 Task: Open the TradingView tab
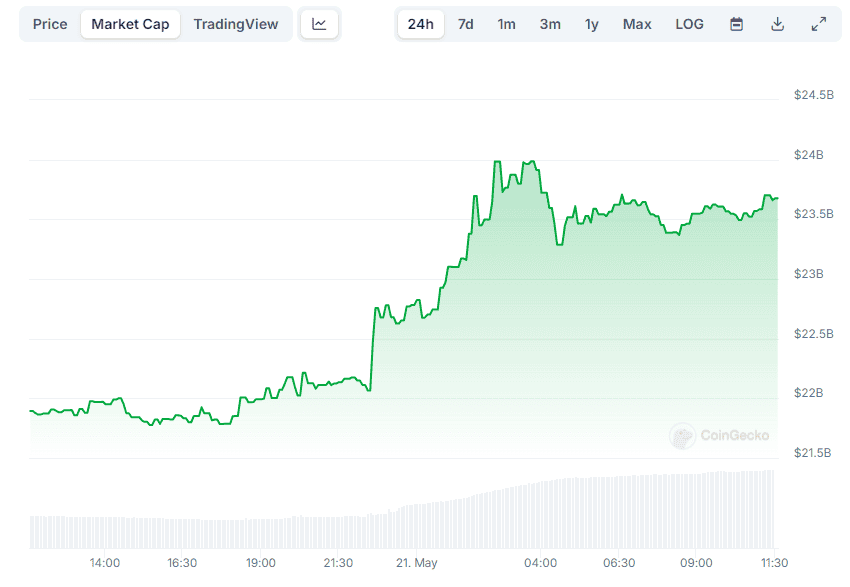click(x=236, y=24)
